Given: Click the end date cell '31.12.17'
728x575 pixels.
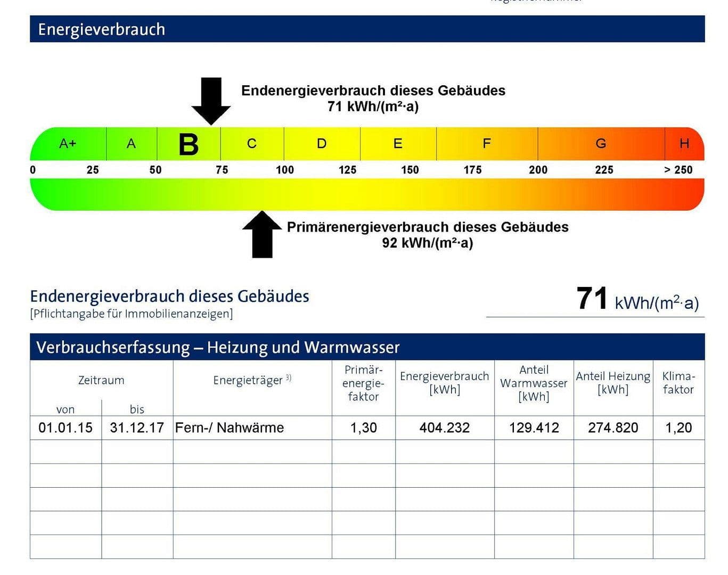Looking at the screenshot, I should [137, 428].
